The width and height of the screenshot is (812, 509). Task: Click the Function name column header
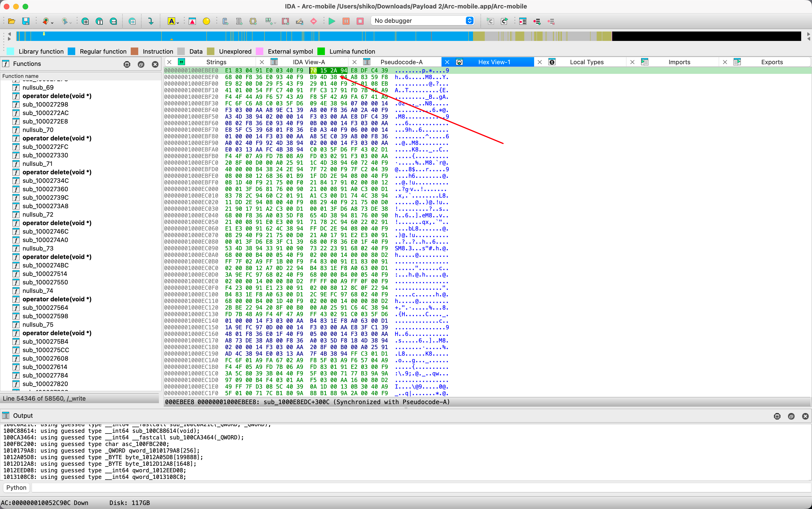pos(20,76)
